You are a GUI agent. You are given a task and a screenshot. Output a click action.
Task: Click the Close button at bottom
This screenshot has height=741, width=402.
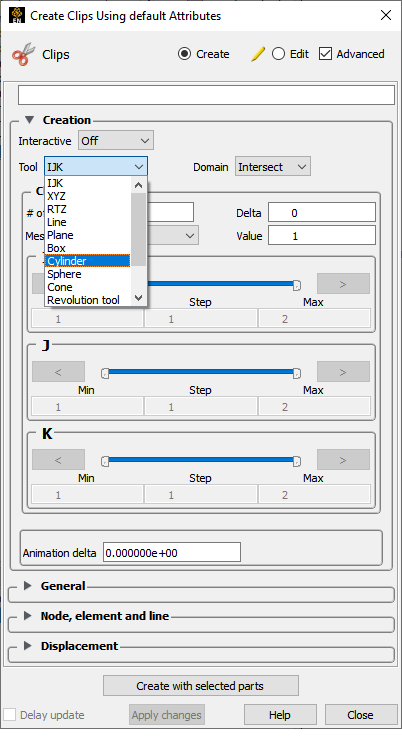[x=360, y=715]
